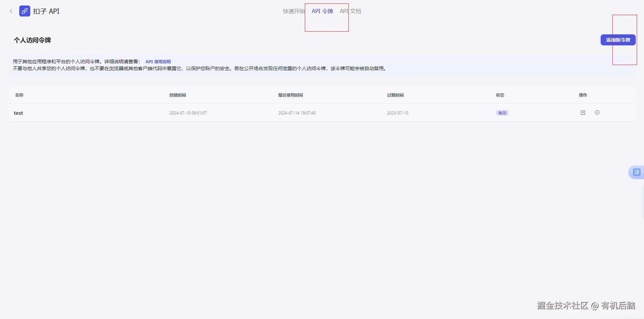This screenshot has width=644, height=319.
Task: Click the 名称 column header
Action: 19,95
